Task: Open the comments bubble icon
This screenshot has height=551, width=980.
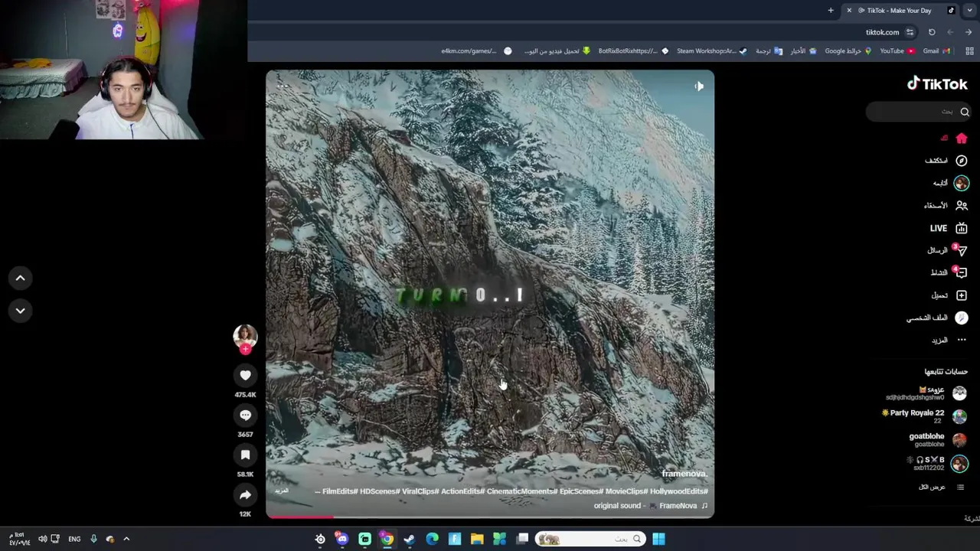Action: click(x=245, y=415)
